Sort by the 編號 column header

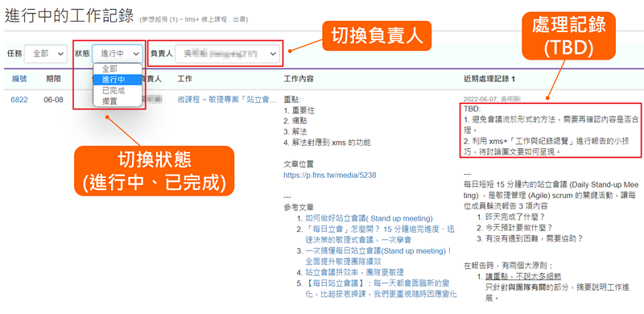point(19,79)
